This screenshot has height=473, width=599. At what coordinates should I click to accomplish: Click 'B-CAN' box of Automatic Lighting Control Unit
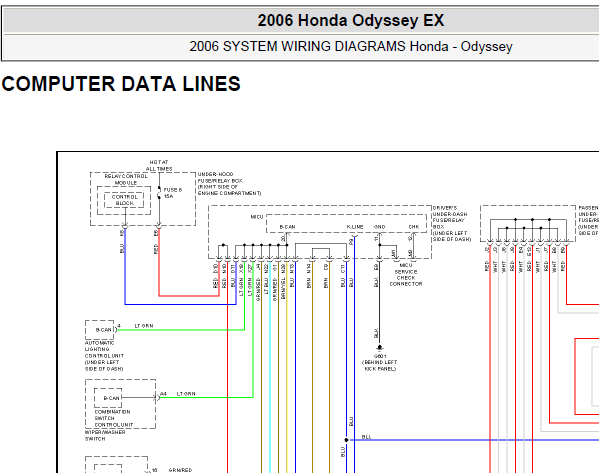pyautogui.click(x=100, y=330)
